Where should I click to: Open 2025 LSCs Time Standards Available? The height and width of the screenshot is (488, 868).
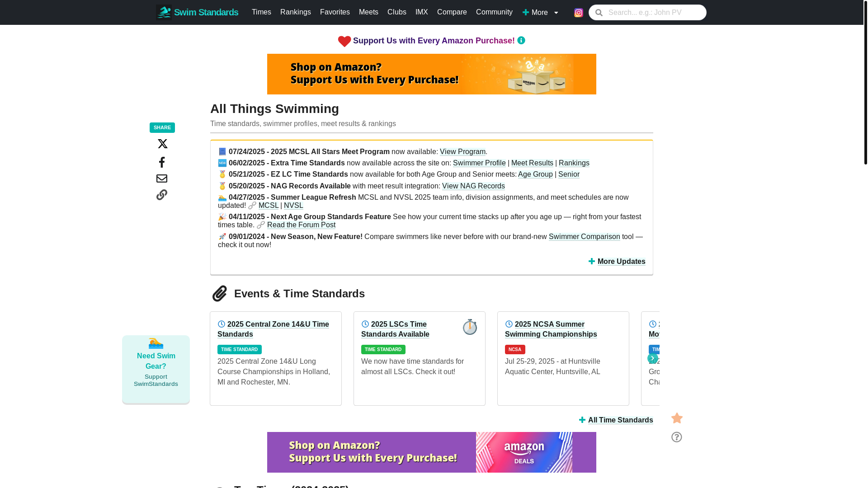395,329
